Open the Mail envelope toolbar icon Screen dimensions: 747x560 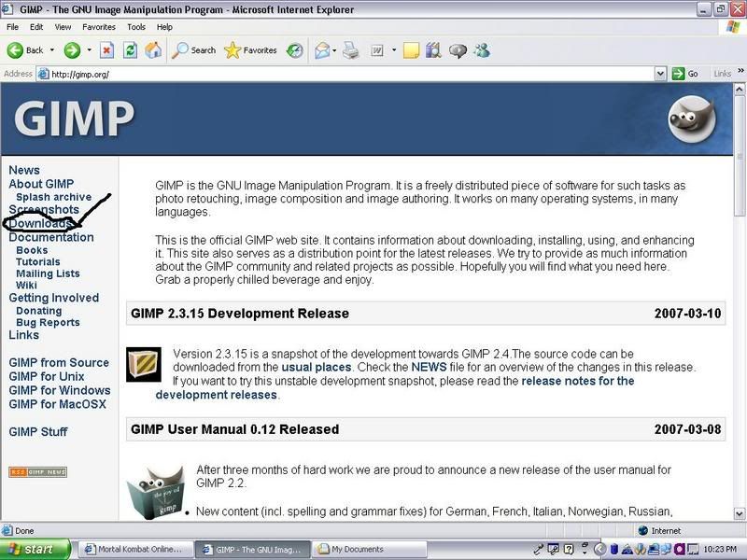322,50
